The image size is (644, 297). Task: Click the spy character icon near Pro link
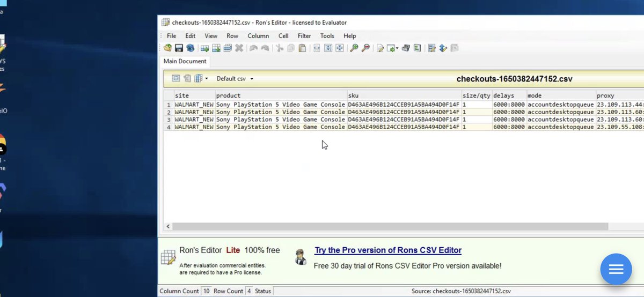(x=301, y=256)
